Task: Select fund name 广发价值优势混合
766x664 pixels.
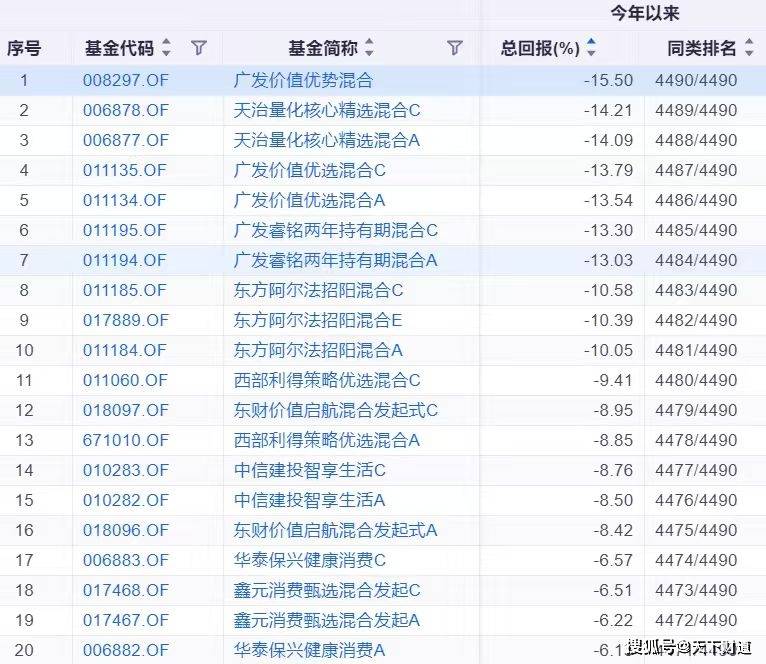Action: (303, 80)
